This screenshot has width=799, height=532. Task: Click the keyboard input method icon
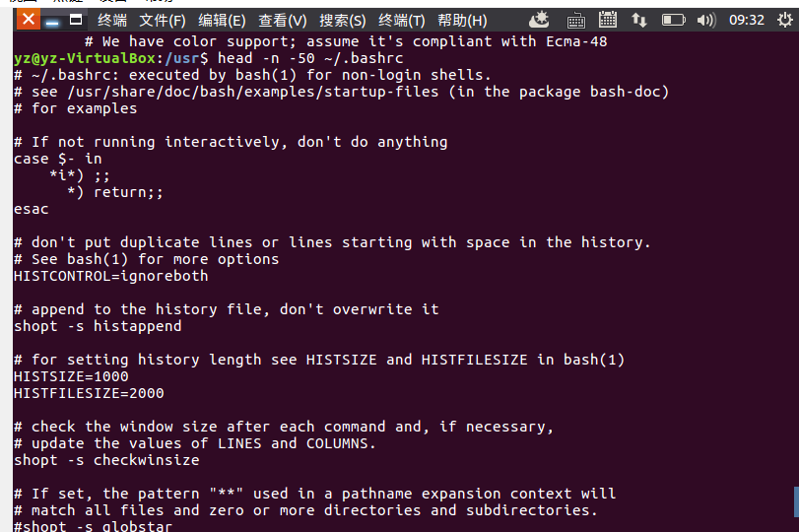click(574, 19)
